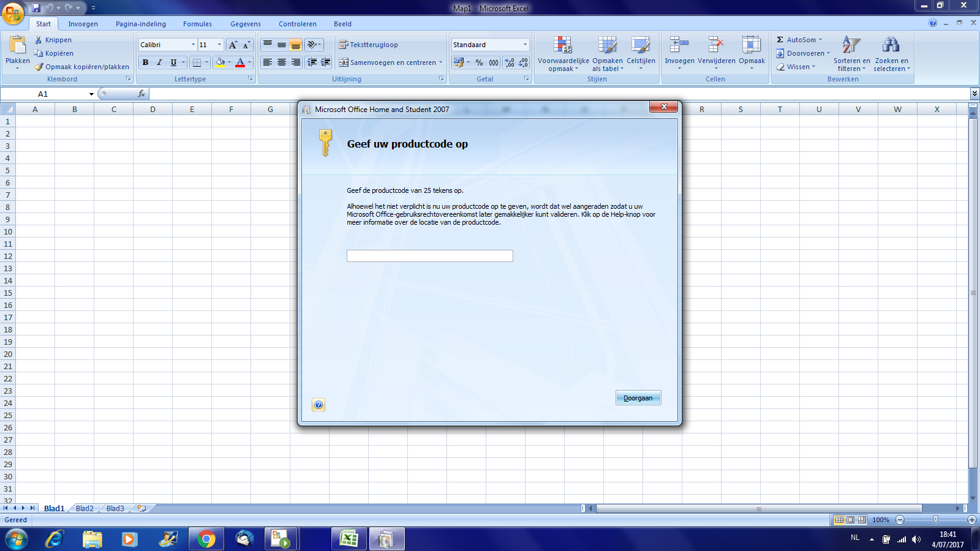
Task: Open Google Chrome from the taskbar
Action: pos(206,539)
